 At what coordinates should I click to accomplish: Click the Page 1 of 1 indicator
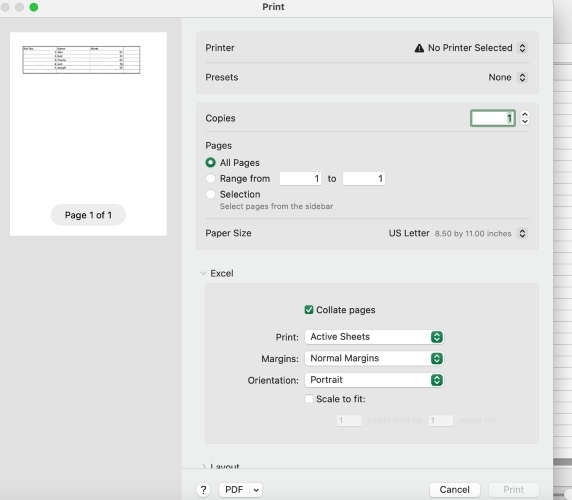pos(88,215)
